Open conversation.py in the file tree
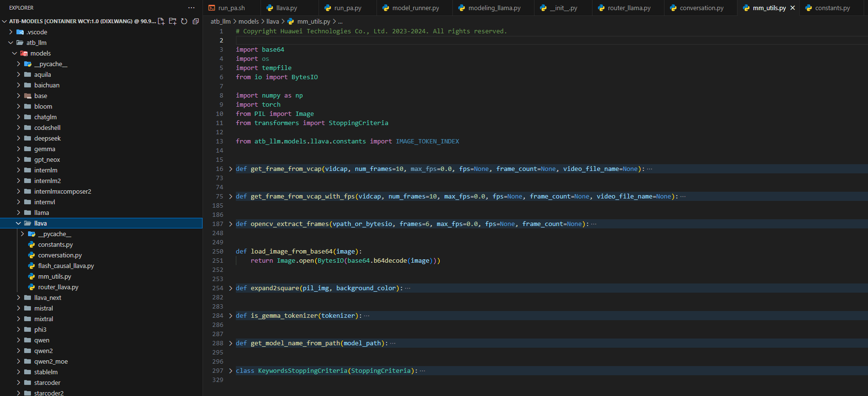This screenshot has height=396, width=868. [x=60, y=255]
